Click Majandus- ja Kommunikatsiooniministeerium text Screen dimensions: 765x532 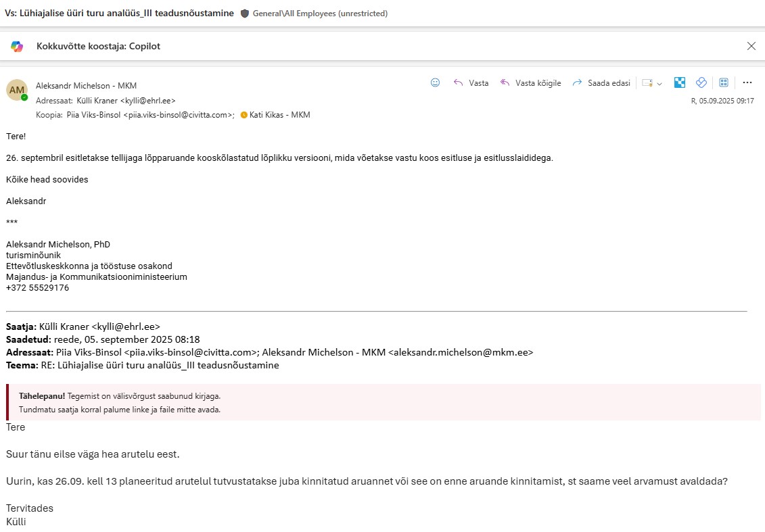pos(97,277)
